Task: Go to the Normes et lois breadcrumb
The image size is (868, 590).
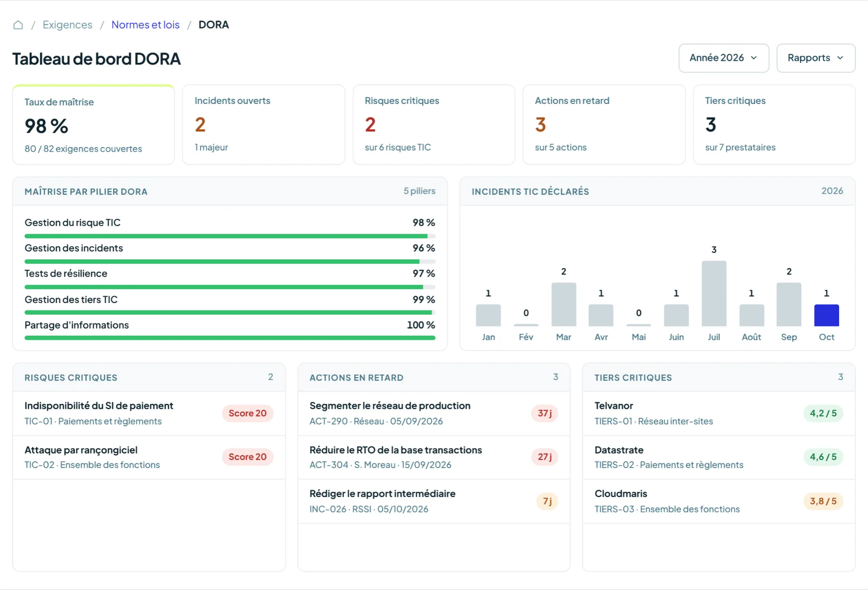Action: [x=145, y=25]
